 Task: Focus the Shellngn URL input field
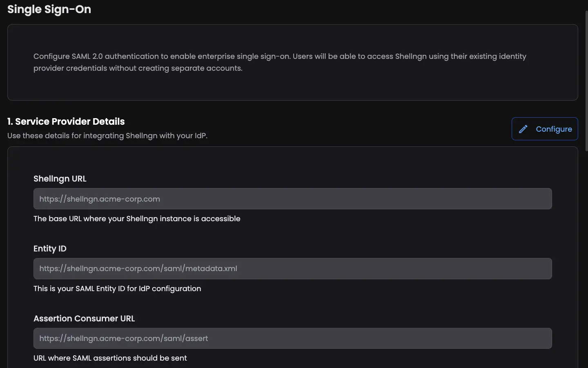[292, 199]
